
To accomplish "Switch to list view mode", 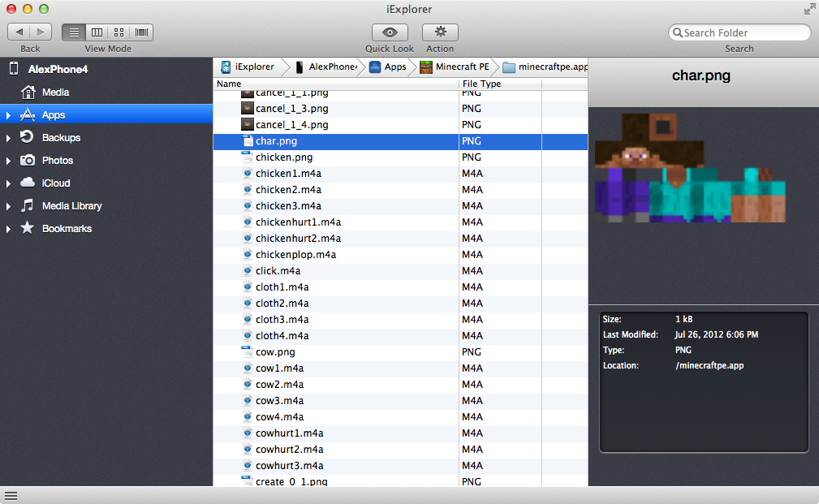I will point(74,32).
